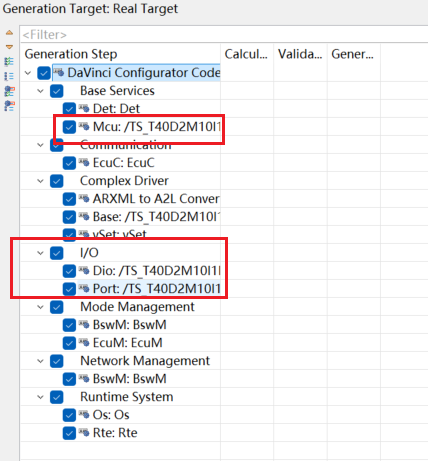Toggle the Mode Management checkbox
This screenshot has width=428, height=461.
57,307
